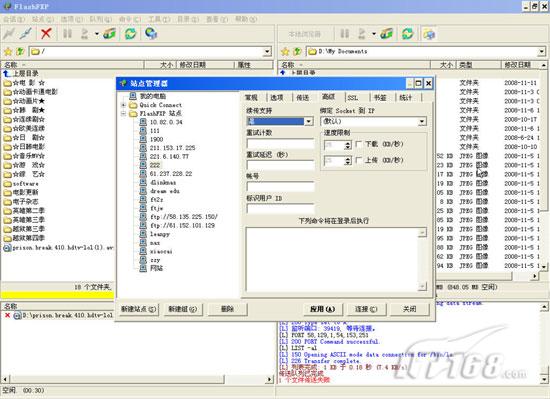Screen dimensions: 550x399
Task: Enable the download speed limit checkbox
Action: pos(359,144)
